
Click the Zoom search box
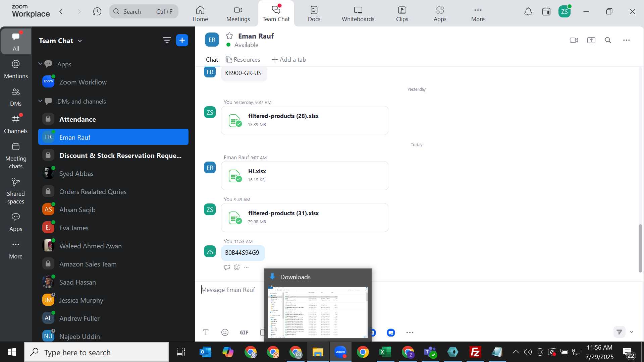click(144, 12)
